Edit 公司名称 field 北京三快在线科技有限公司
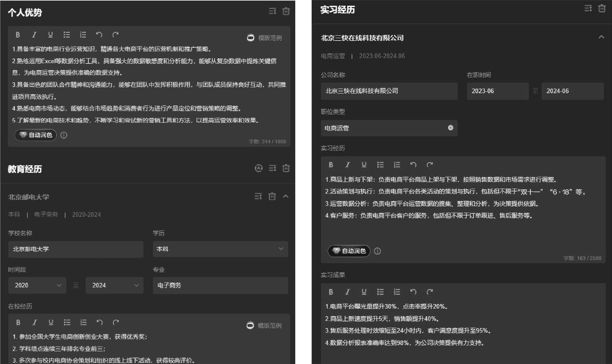612x364 pixels. [x=389, y=91]
